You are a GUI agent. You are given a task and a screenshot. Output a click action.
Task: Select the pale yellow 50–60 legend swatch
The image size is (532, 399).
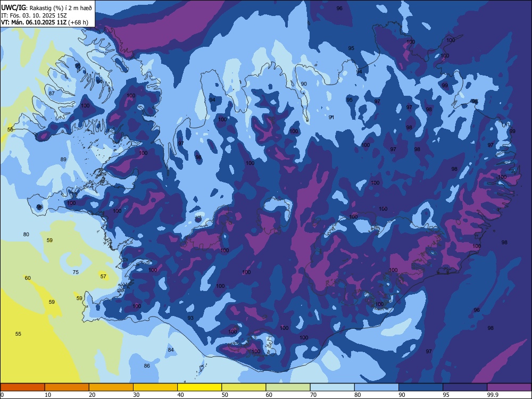[x=244, y=387]
